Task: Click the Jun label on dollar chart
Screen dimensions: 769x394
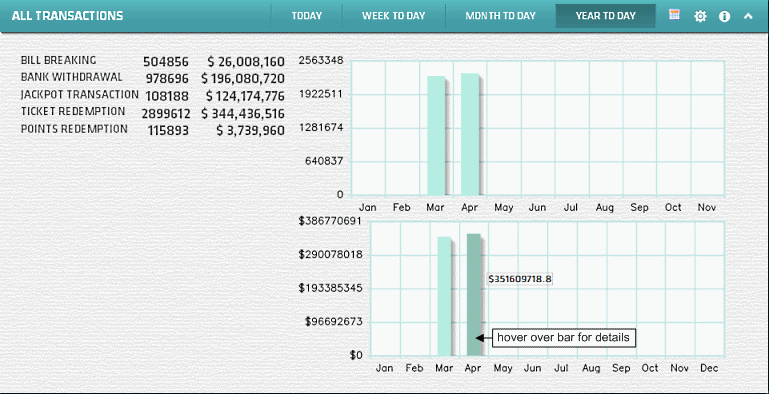Action: coord(532,368)
